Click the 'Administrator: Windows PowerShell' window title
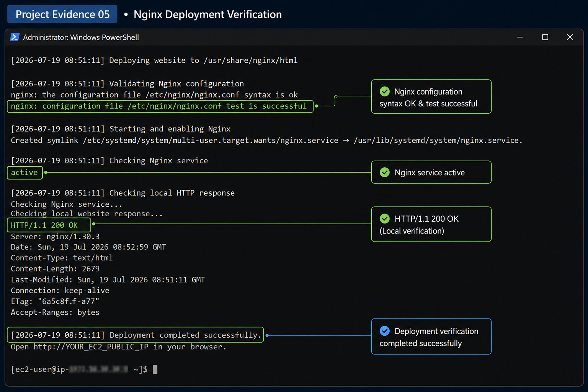 tap(81, 38)
